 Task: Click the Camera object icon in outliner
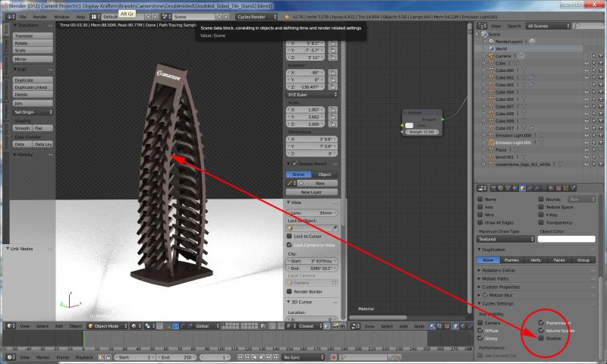491,55
